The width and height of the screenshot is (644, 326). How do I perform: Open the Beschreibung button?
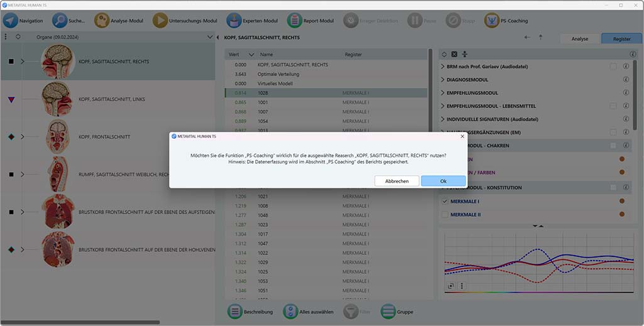250,312
